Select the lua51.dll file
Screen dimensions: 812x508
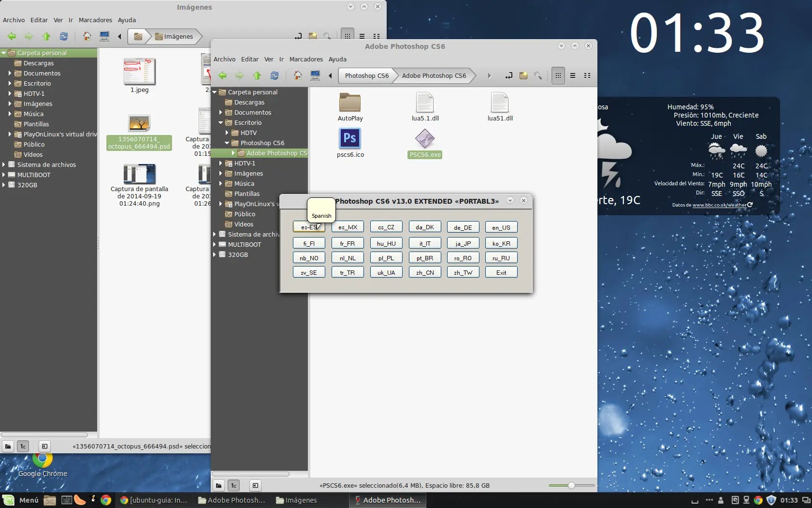pos(500,102)
